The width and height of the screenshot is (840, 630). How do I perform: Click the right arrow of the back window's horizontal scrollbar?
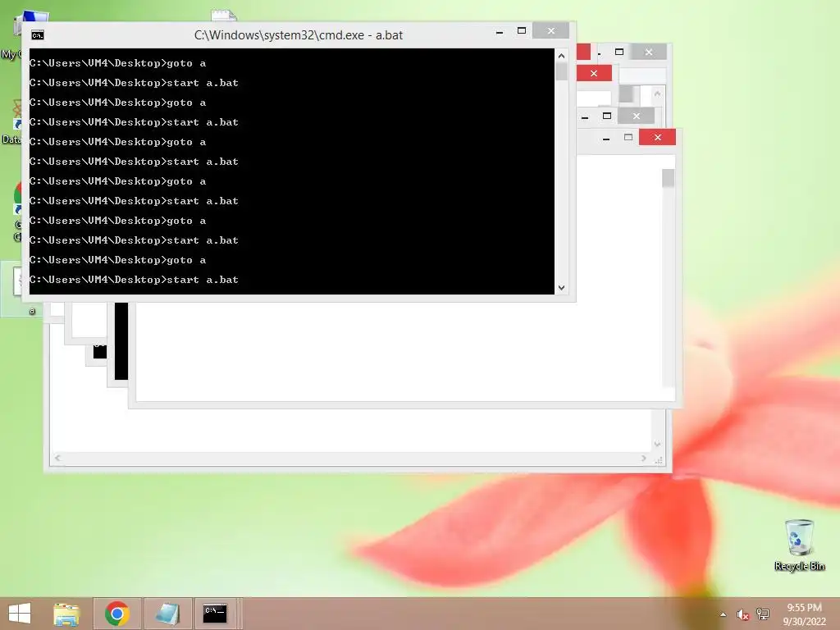tap(643, 458)
